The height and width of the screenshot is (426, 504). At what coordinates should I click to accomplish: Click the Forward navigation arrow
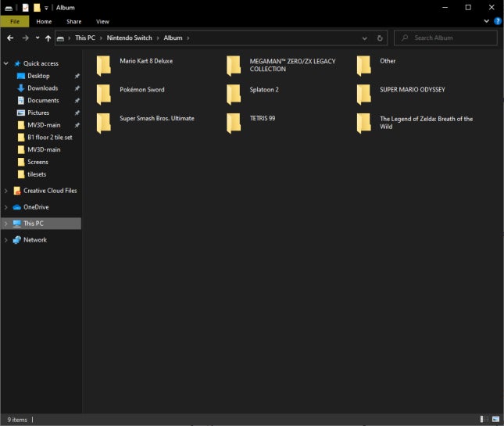(25, 38)
